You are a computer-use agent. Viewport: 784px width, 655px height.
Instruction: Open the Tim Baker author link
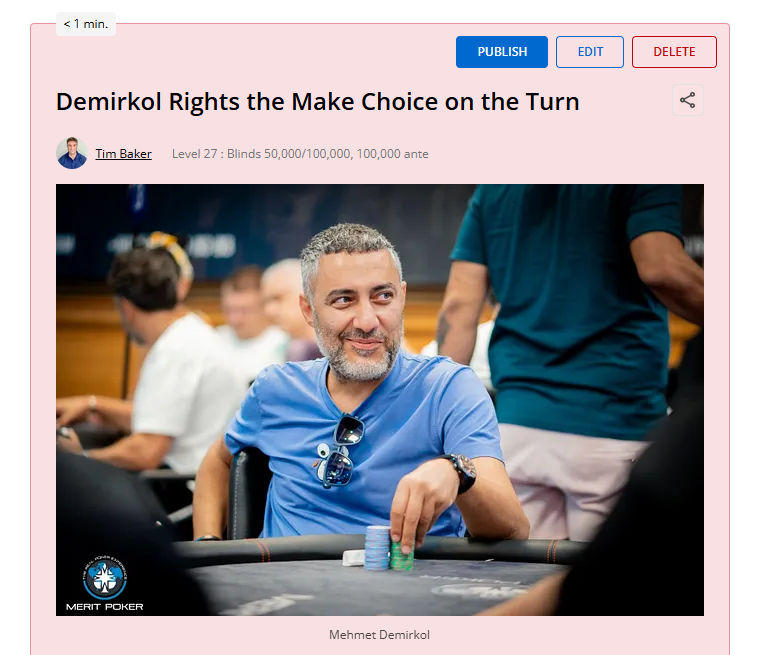124,154
